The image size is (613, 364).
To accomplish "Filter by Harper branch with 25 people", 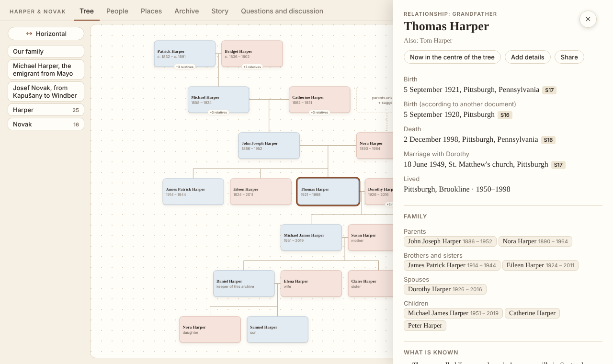I will [x=46, y=110].
